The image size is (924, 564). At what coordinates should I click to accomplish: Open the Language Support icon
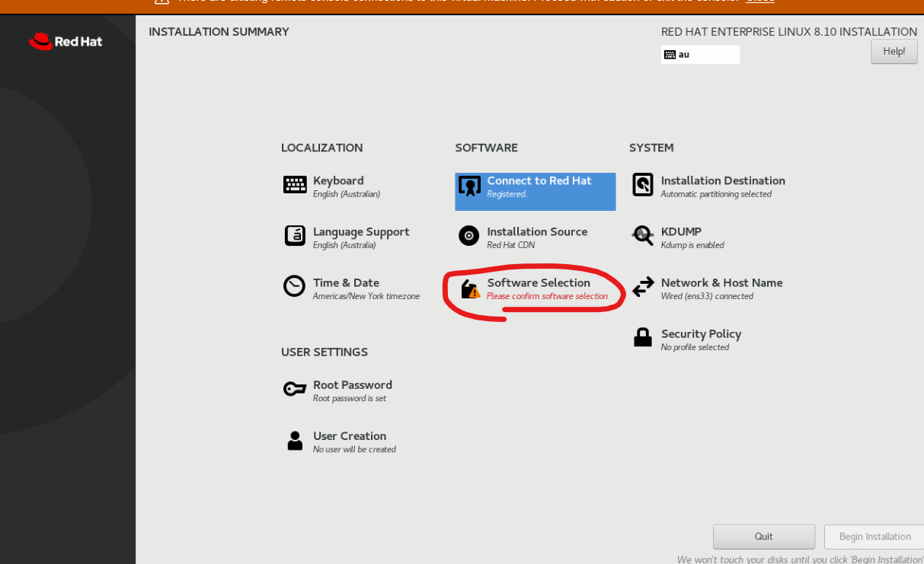[295, 236]
